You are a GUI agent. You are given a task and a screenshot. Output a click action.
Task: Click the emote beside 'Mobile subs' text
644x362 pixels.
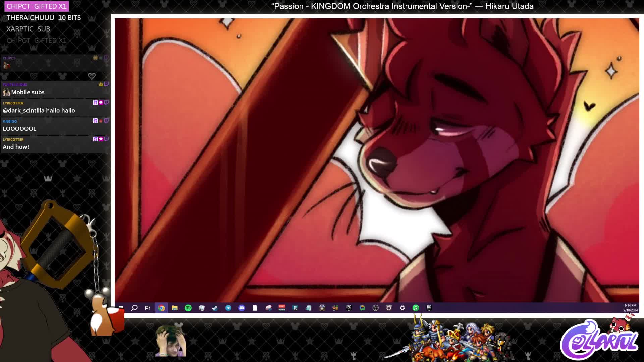coord(6,92)
